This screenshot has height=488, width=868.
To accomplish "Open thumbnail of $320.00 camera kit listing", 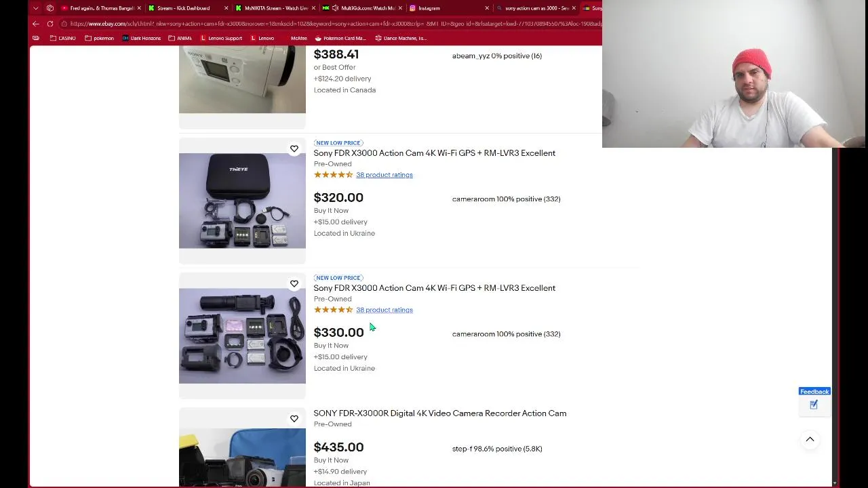I will tap(242, 201).
